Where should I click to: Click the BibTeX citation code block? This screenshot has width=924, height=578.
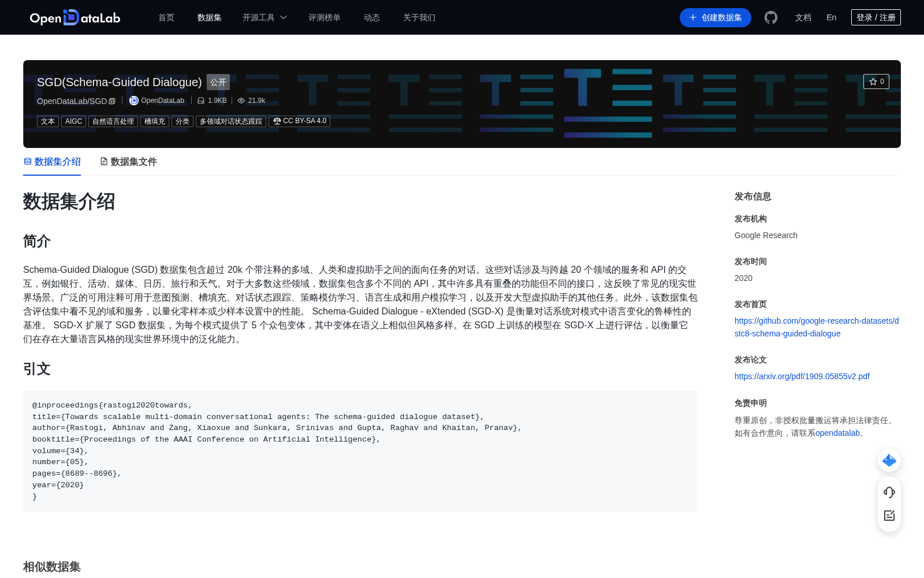click(360, 451)
